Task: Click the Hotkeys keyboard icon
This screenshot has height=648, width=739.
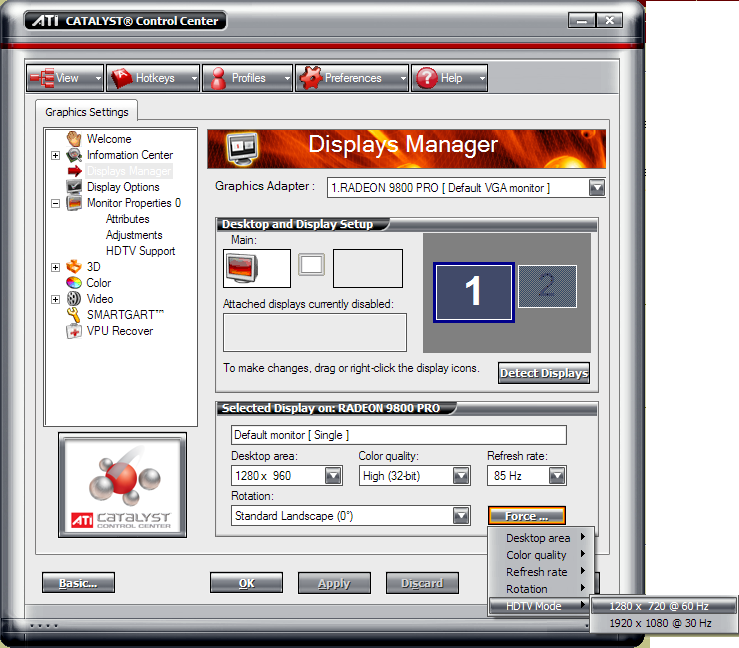Action: (122, 78)
